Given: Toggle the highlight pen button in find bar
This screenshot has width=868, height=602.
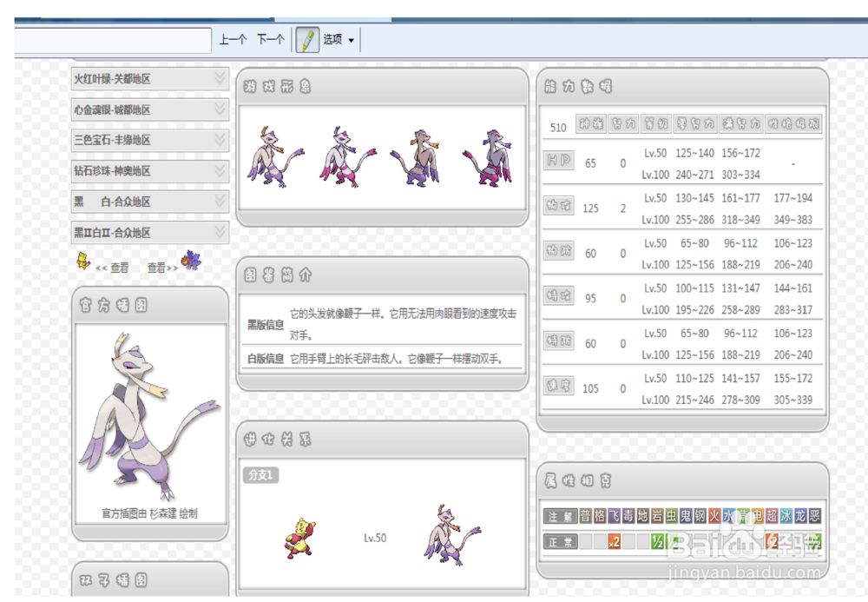Looking at the screenshot, I should point(307,39).
